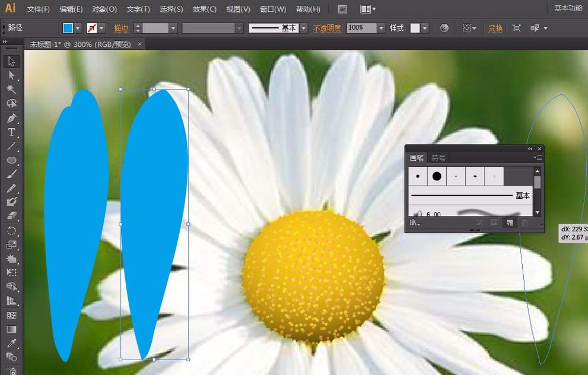Select the Rotate tool
The height and width of the screenshot is (375, 588).
(11, 231)
